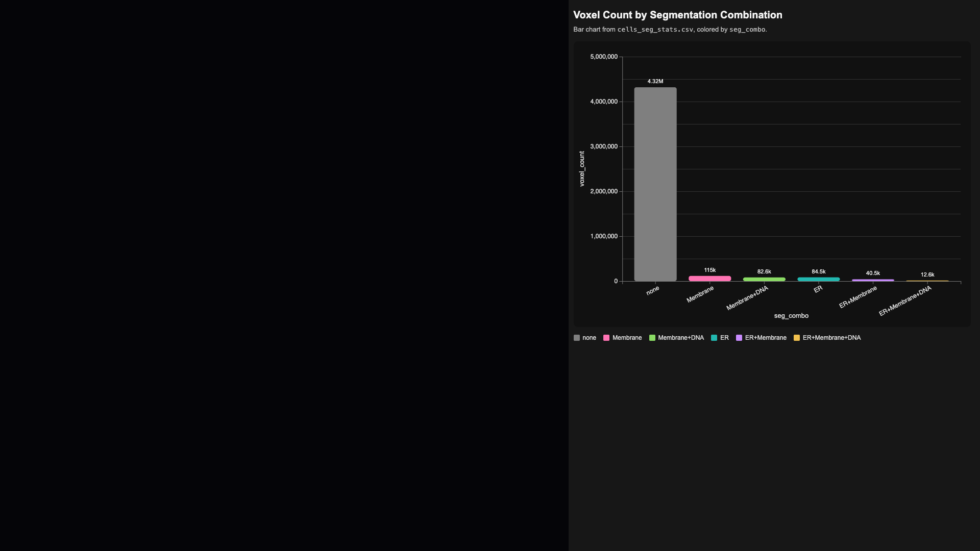The image size is (980, 551).
Task: Click the green Membrane+DNA bar
Action: tap(764, 279)
